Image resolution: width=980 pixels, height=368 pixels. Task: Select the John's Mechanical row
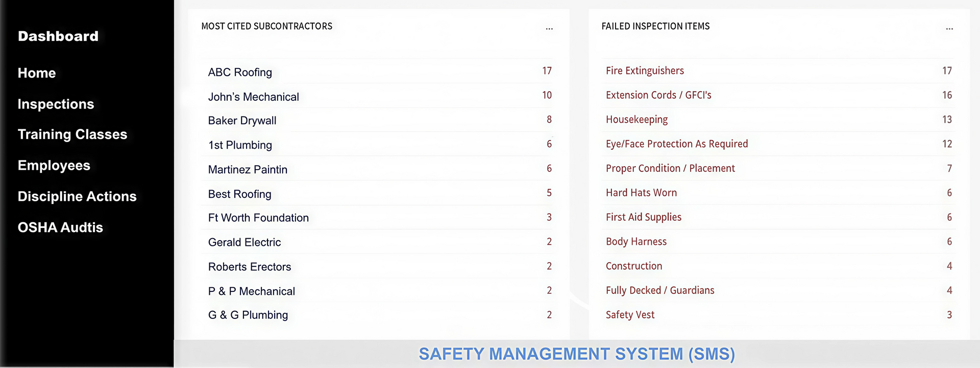253,97
